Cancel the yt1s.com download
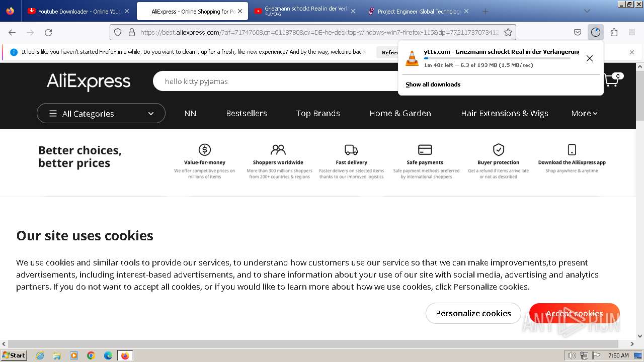Screen dimensions: 644x362 (590, 58)
